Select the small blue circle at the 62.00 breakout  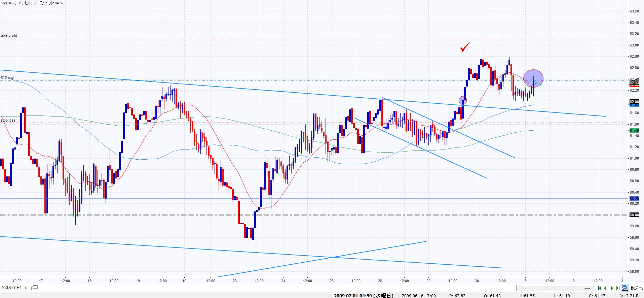tap(463, 100)
